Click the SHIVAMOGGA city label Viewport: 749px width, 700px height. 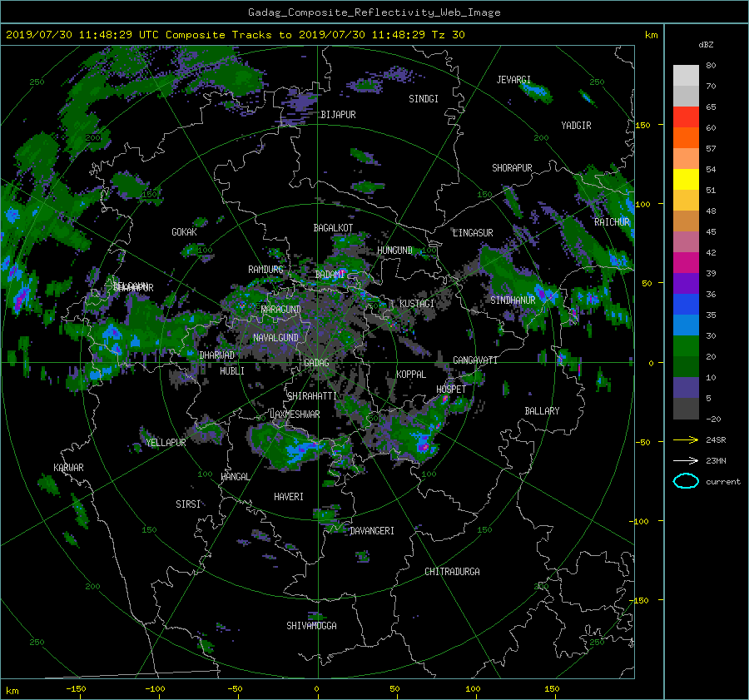311,626
